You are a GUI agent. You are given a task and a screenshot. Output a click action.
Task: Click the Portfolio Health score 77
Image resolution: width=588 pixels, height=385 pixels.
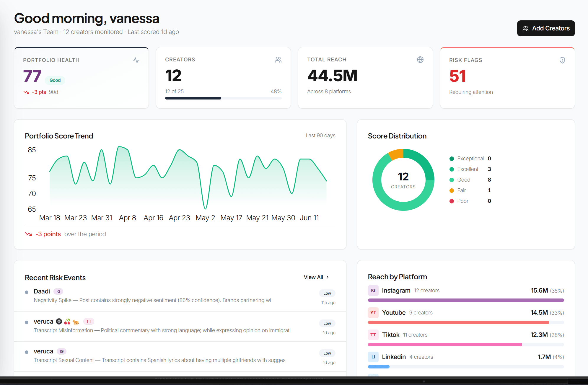point(32,76)
